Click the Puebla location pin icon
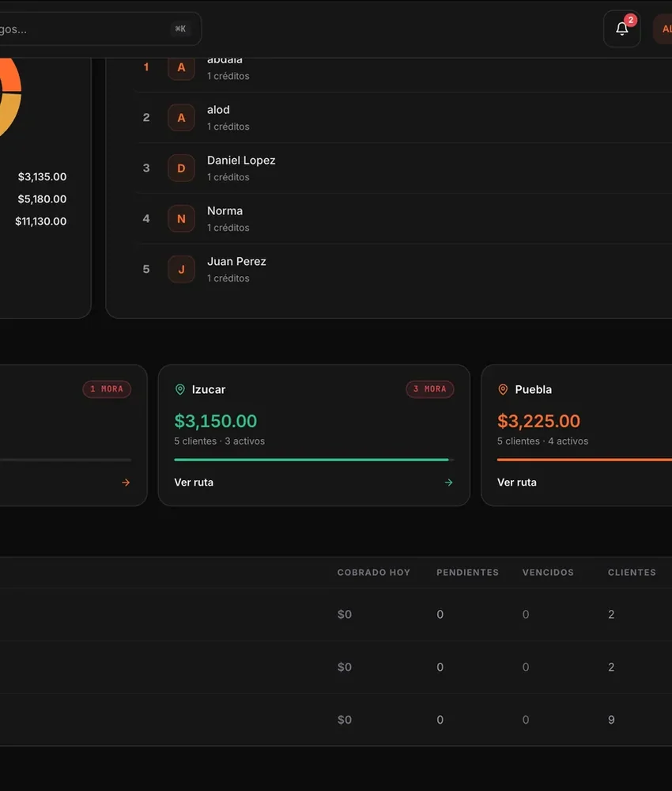Screen dimensions: 672x791 click(x=503, y=389)
